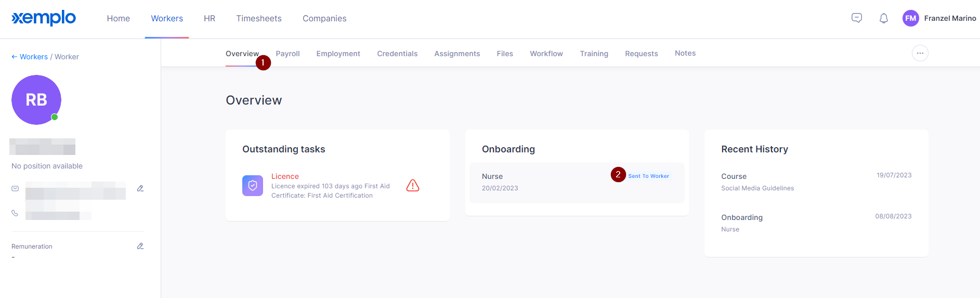Viewport: 980px width, 298px height.
Task: Open the Course history entry
Action: (x=734, y=176)
